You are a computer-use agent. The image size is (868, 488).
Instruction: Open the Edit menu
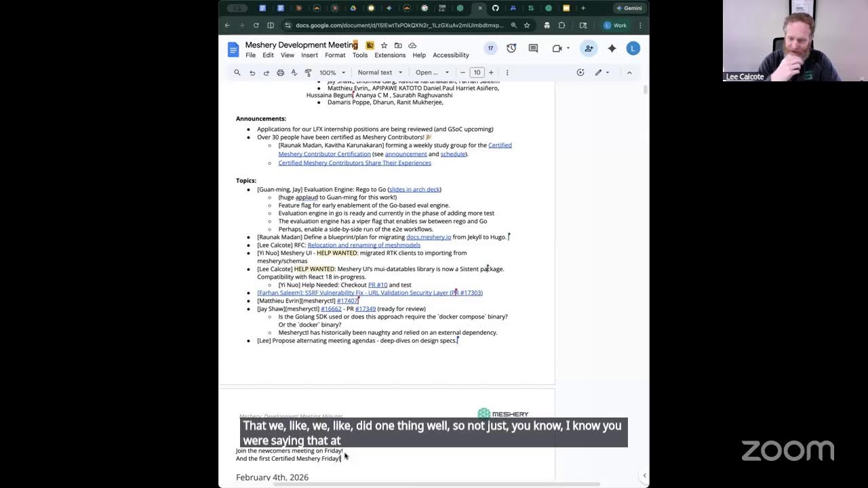click(x=268, y=55)
